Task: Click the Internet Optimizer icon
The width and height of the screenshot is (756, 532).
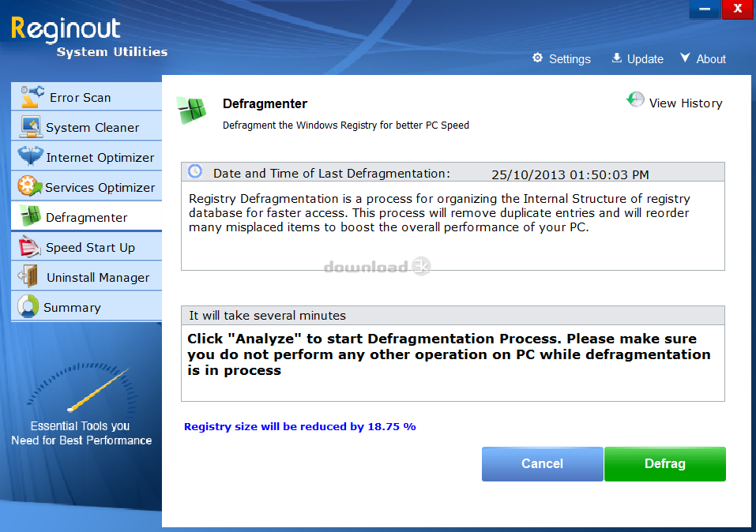Action: point(30,157)
